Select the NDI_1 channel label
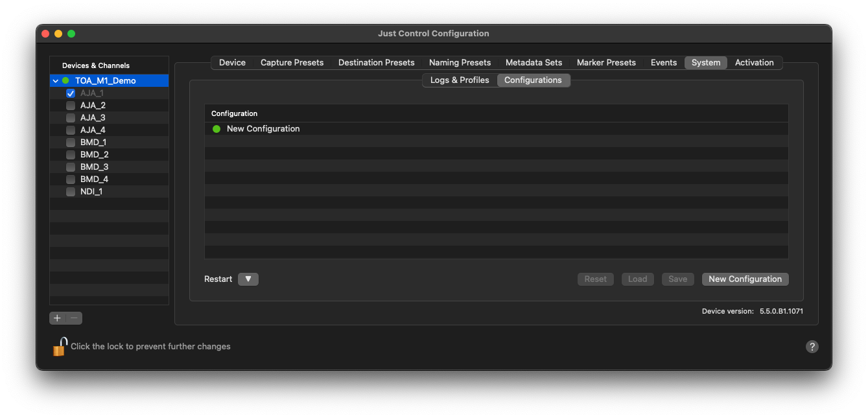Viewport: 868px width, 418px height. pyautogui.click(x=91, y=192)
